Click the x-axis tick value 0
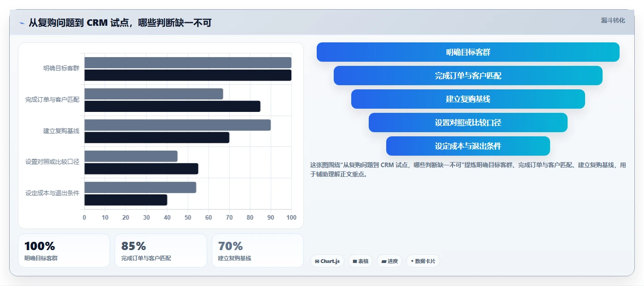Screen dimensions: 644x286 click(84, 218)
